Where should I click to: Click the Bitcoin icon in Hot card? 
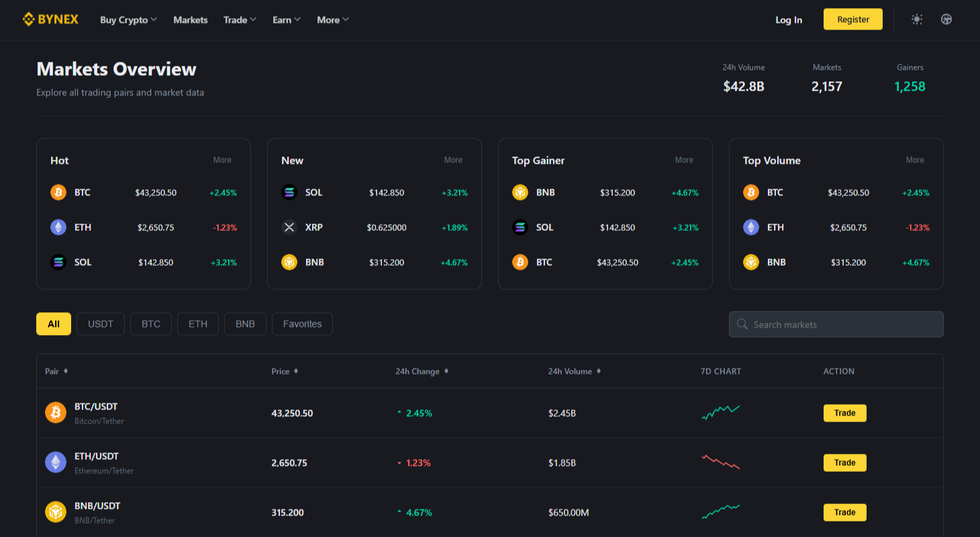(58, 193)
